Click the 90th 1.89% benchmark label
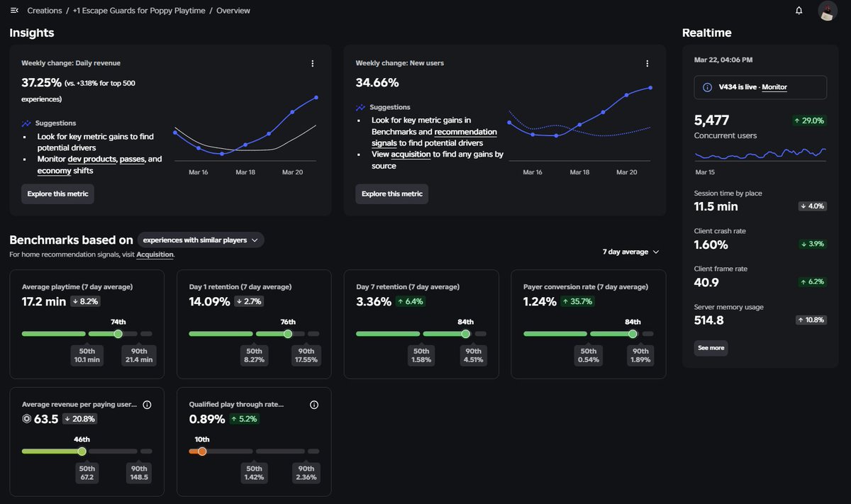The width and height of the screenshot is (851, 504). [640, 355]
